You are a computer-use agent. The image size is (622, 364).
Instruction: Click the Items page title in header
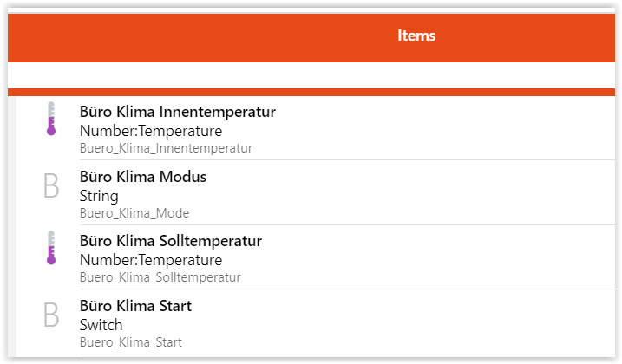tap(416, 36)
